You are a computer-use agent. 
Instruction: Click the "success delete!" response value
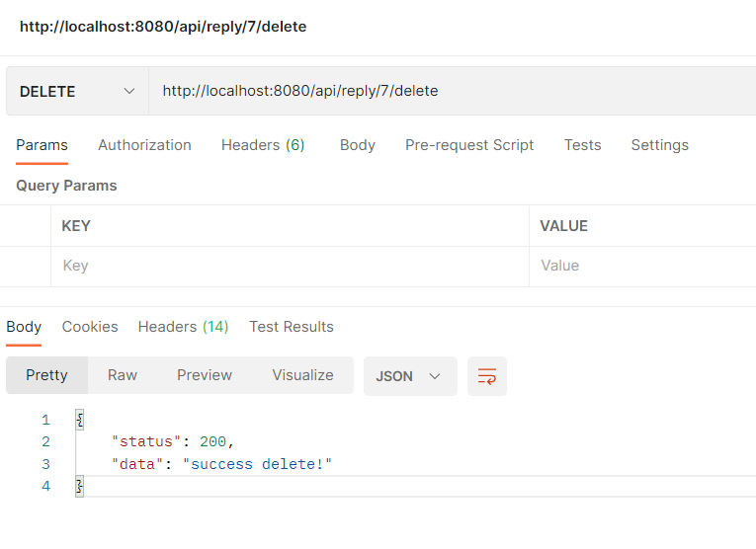258,464
